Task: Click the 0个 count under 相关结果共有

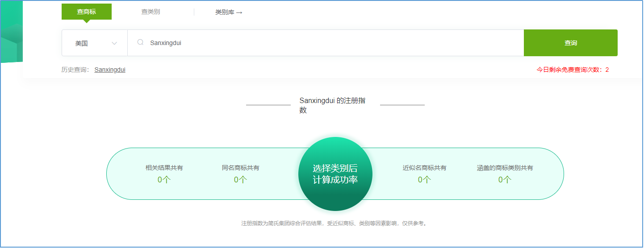Action: tap(164, 180)
